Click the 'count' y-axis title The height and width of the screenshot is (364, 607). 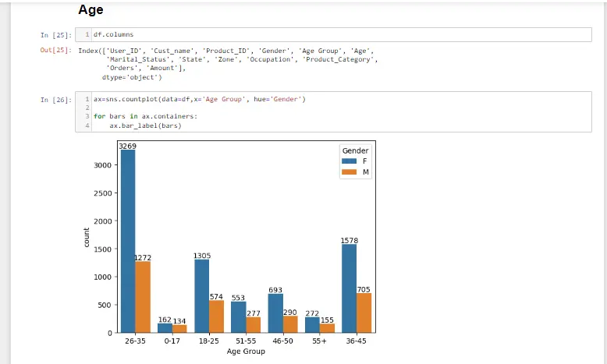88,237
